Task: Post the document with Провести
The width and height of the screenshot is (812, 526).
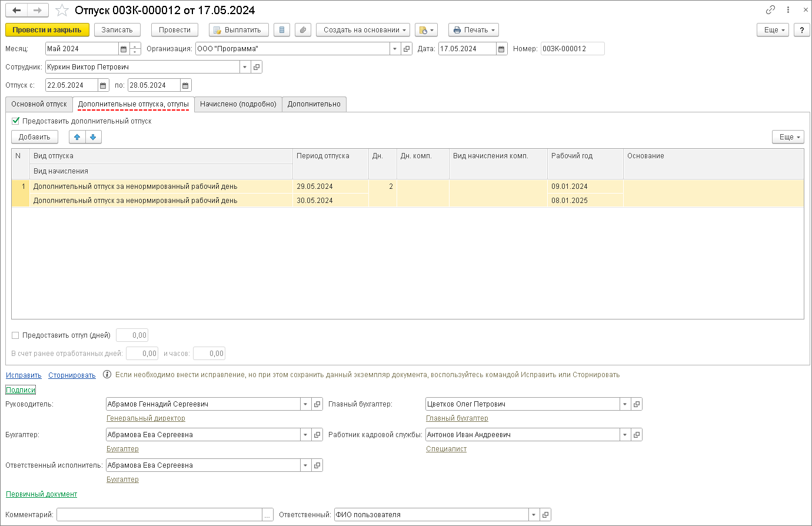Action: 175,30
